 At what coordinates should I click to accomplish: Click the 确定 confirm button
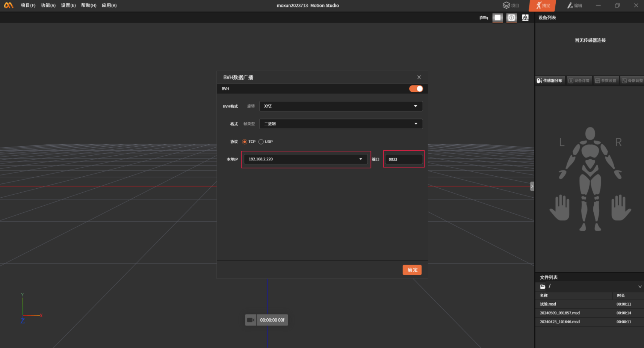(x=412, y=270)
